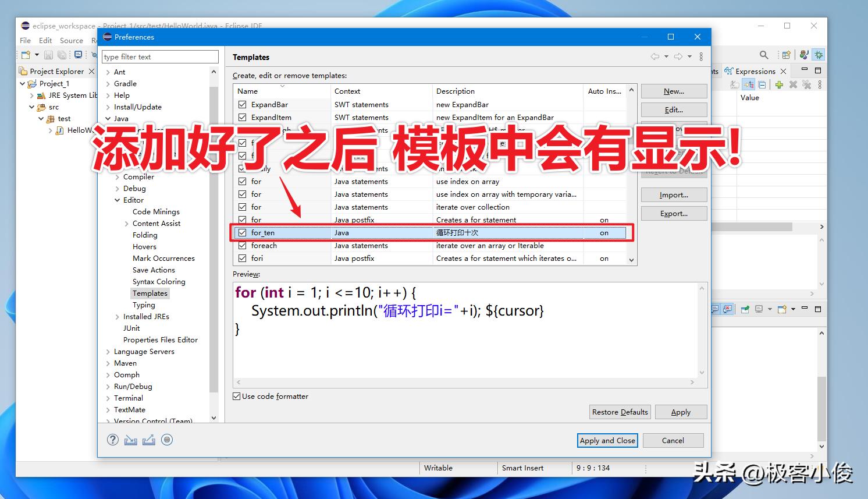
Task: Uncheck the for_ten template
Action: 242,232
